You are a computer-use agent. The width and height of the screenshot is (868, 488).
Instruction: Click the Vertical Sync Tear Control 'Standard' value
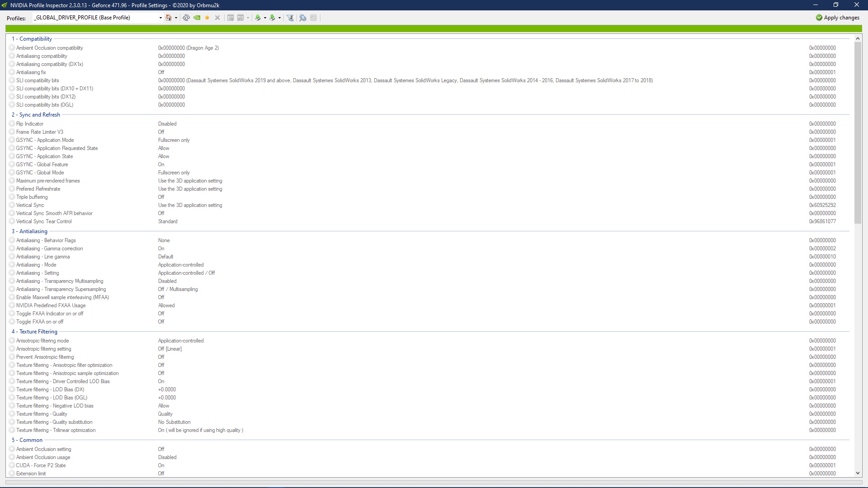[168, 221]
